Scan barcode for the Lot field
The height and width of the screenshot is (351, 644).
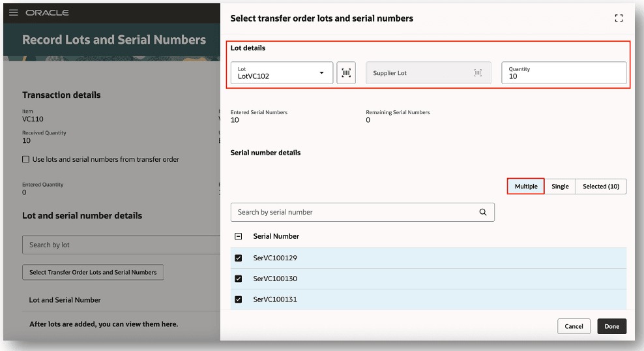[346, 73]
